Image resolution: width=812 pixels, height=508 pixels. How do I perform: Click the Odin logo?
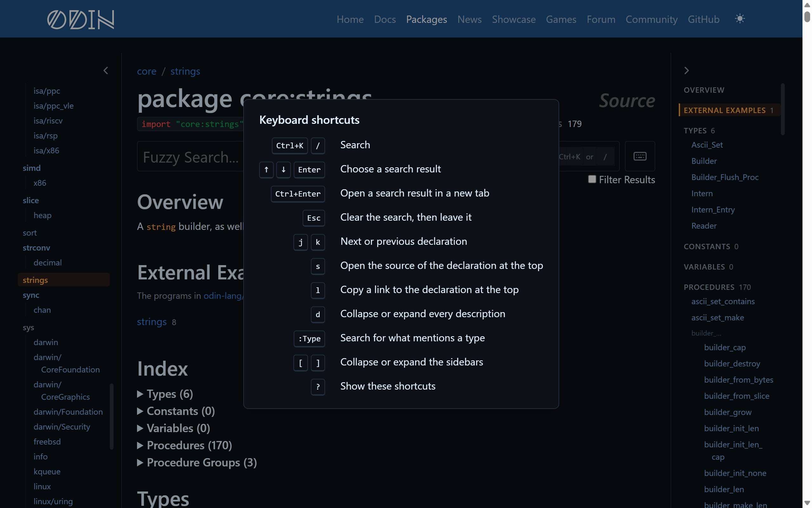(81, 19)
